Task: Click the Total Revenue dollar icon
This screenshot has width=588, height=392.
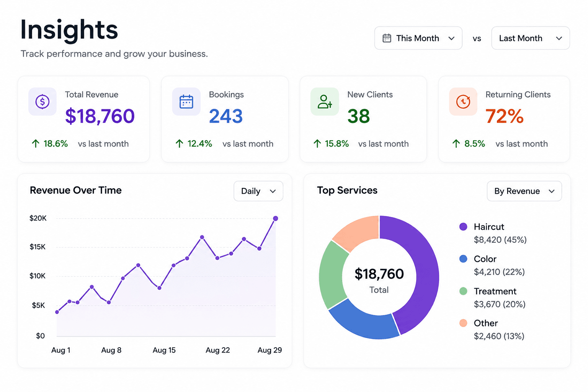Action: click(42, 102)
